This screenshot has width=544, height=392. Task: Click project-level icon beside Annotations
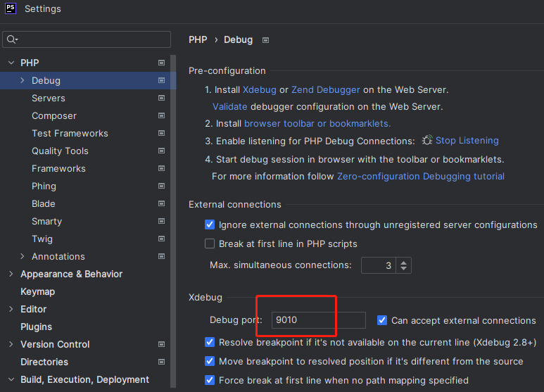[x=161, y=256]
